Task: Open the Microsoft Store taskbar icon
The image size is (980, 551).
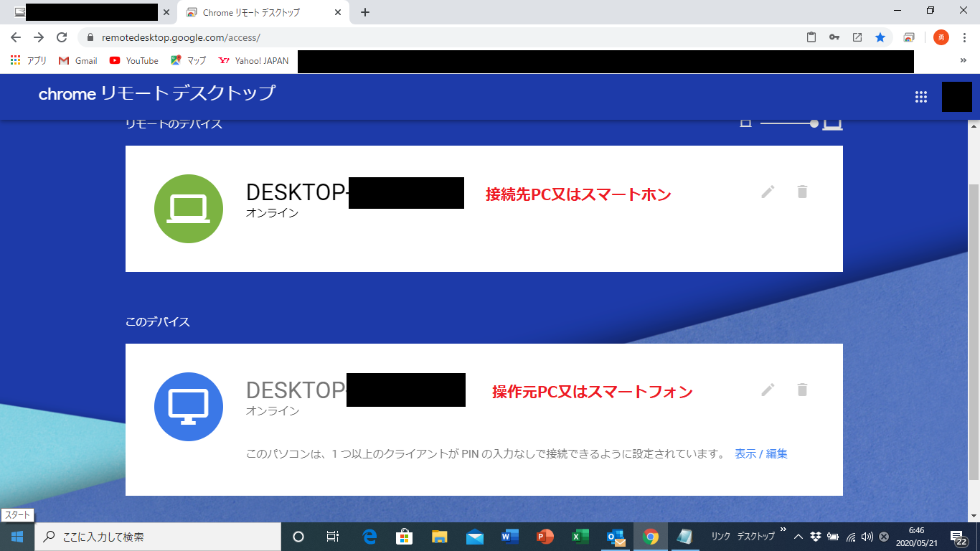Action: click(x=405, y=537)
